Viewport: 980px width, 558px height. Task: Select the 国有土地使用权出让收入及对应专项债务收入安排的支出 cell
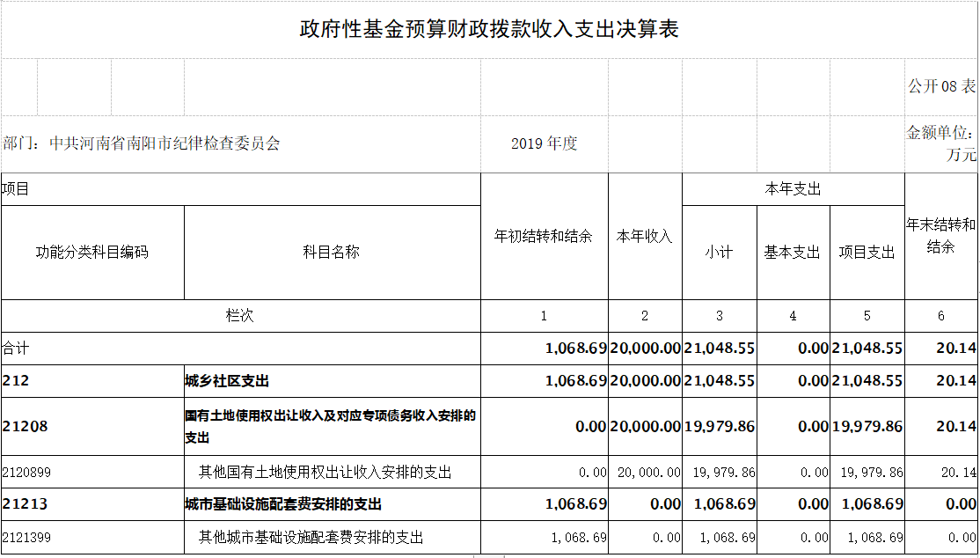point(331,427)
